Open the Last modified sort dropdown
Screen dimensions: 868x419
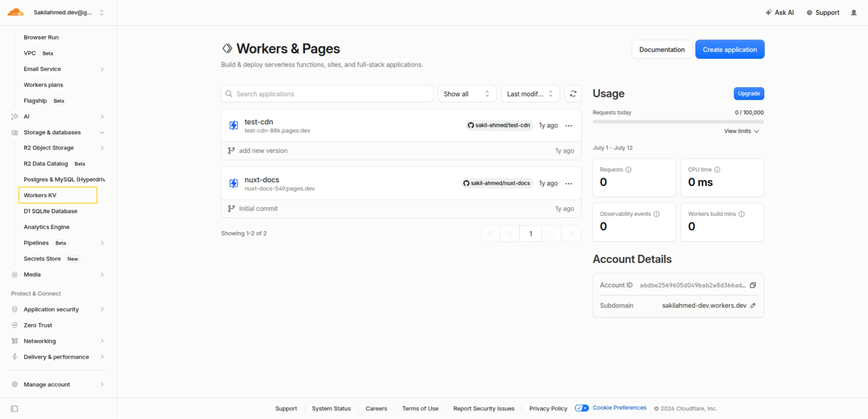[530, 94]
